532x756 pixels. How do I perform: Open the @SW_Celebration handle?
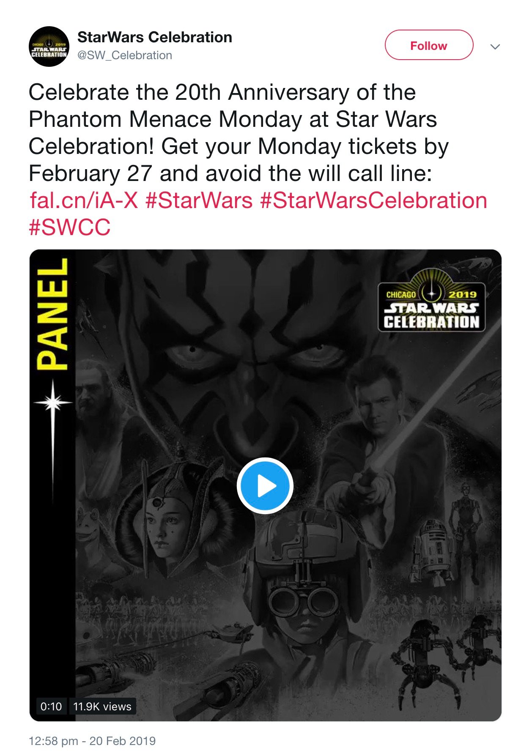125,55
